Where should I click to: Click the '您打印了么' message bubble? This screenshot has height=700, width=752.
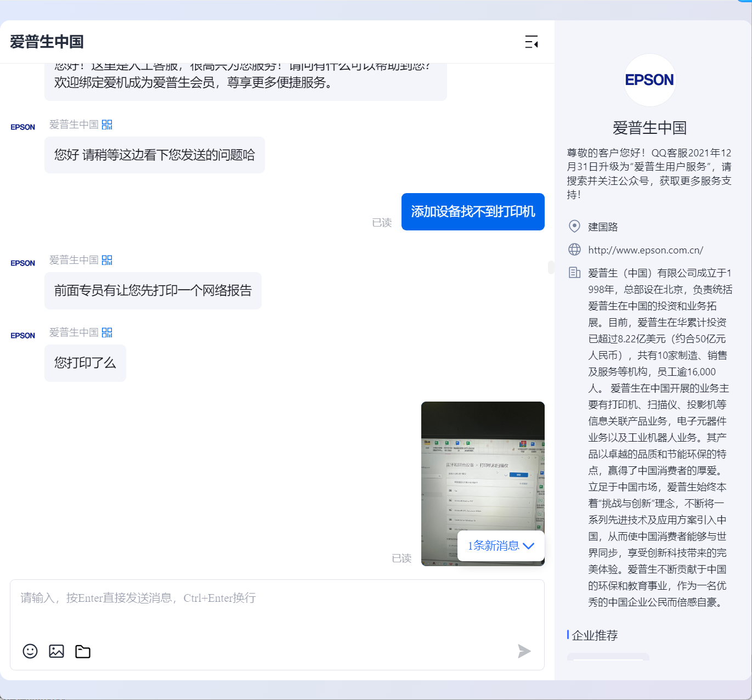(x=85, y=363)
